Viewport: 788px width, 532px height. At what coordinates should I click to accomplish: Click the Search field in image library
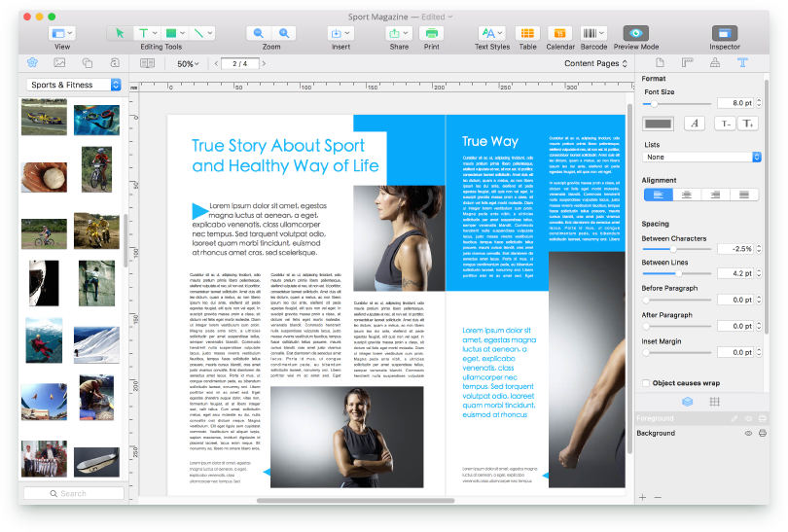tap(74, 493)
